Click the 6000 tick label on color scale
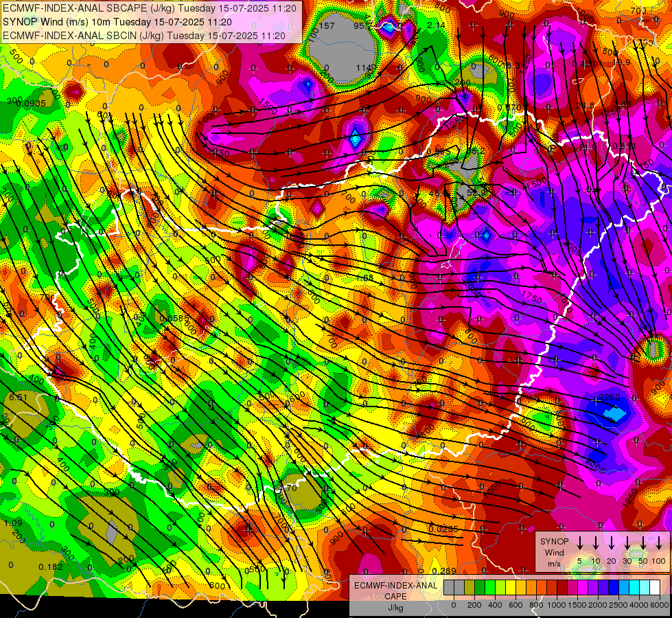This screenshot has width=672, height=618. (660, 605)
